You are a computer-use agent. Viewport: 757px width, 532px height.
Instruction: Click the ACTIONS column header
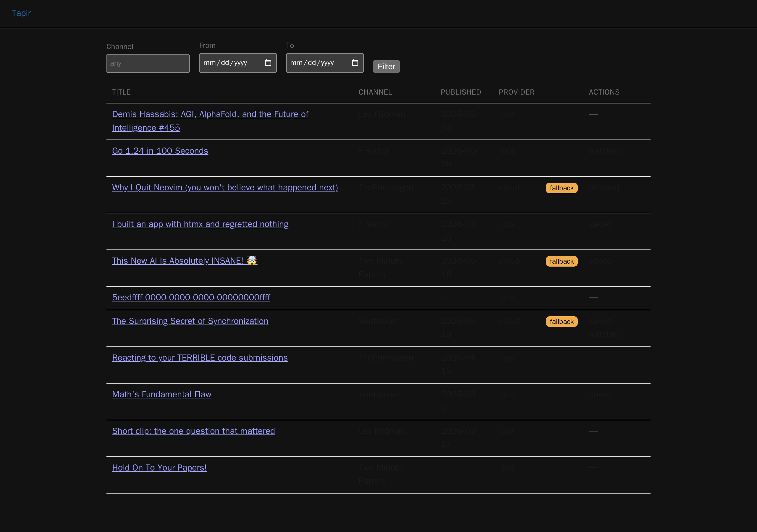click(x=604, y=92)
